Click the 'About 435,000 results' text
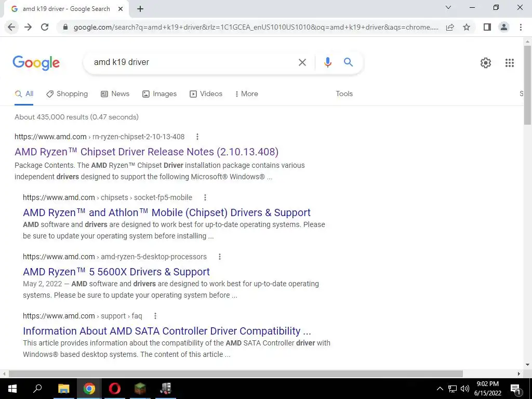The width and height of the screenshot is (532, 399). coord(77,117)
